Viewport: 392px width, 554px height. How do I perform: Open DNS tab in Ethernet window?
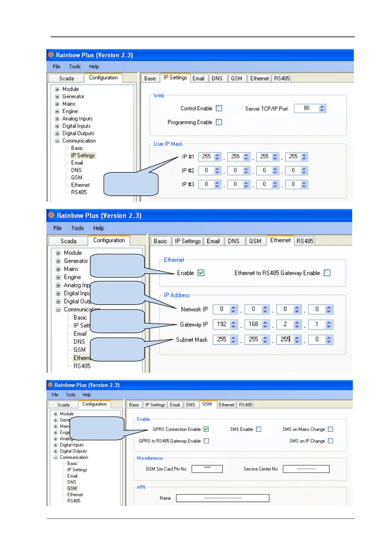coord(234,241)
